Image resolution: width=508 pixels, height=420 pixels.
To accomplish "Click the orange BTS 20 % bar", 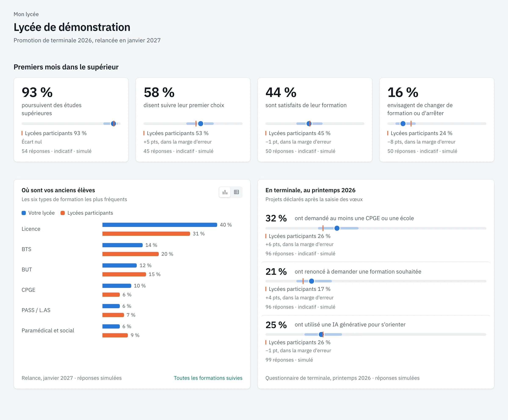I will tap(130, 254).
